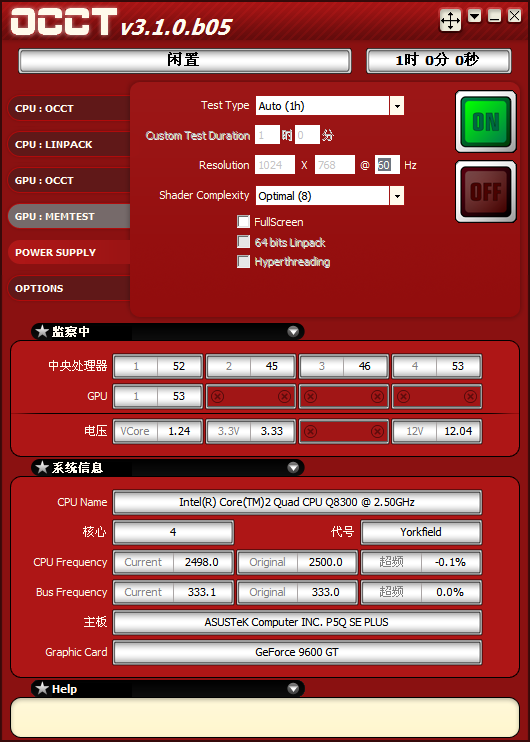Toggle the 64 bits Linpack checkbox
This screenshot has height=742, width=530.
243,242
